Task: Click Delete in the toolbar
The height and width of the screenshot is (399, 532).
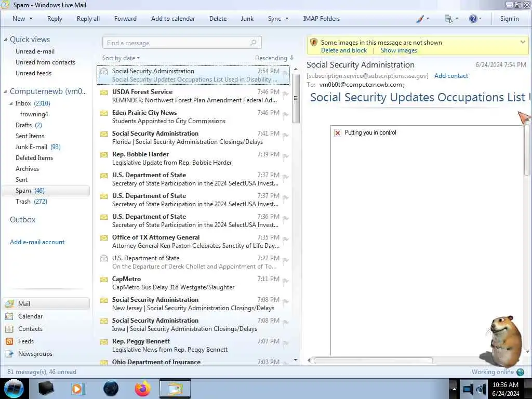Action: point(218,19)
